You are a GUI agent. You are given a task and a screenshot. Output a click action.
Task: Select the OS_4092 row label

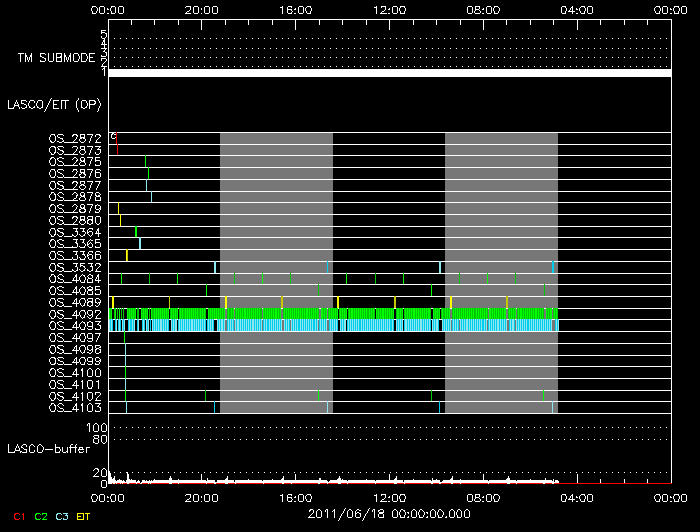click(75, 314)
